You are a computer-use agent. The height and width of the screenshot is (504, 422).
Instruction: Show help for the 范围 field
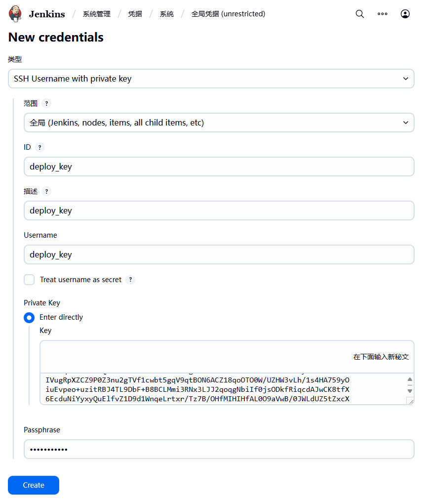(46, 103)
